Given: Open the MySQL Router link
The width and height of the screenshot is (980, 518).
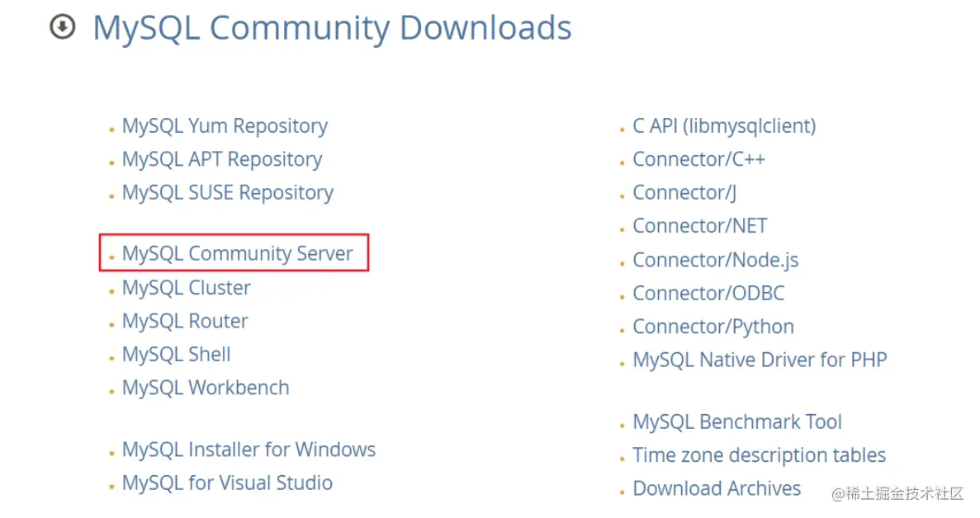Looking at the screenshot, I should [x=185, y=321].
